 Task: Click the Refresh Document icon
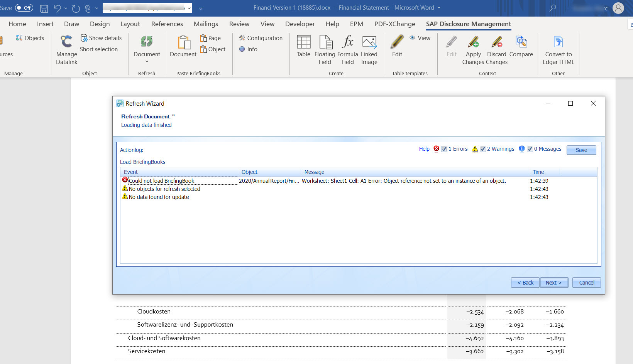pyautogui.click(x=147, y=42)
